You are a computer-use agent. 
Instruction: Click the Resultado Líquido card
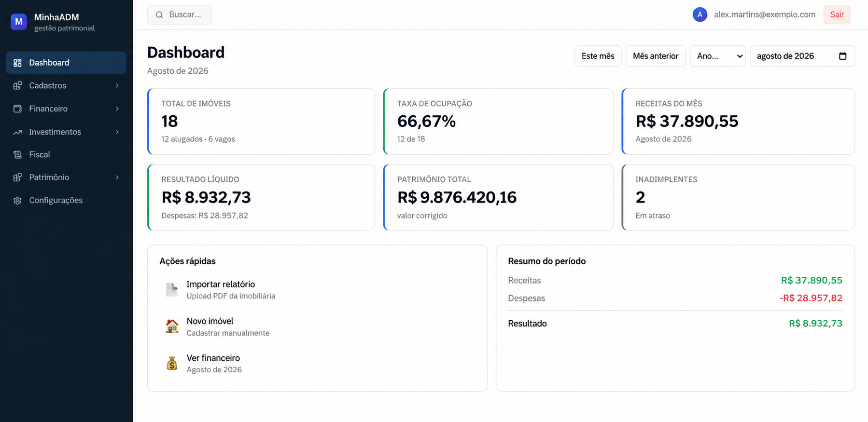(261, 197)
